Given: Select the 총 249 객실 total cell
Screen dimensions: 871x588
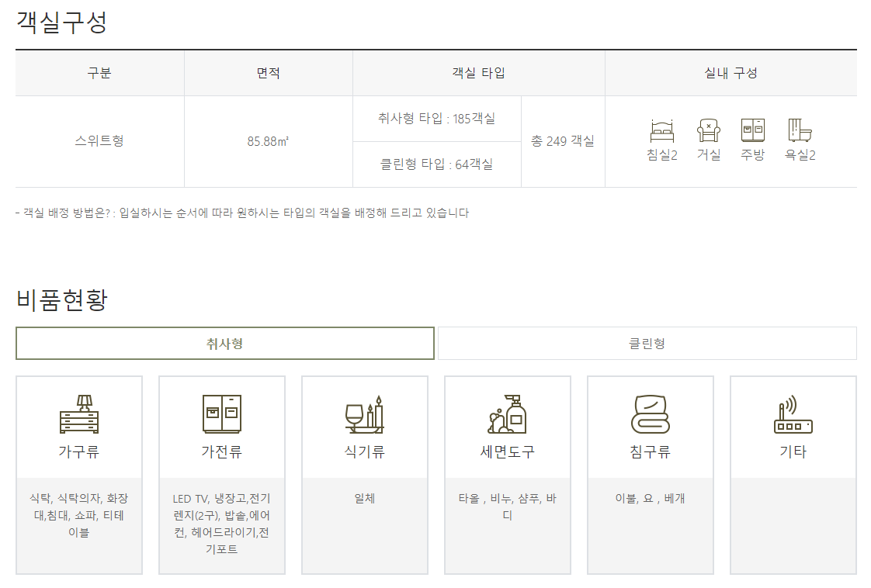Looking at the screenshot, I should [563, 140].
